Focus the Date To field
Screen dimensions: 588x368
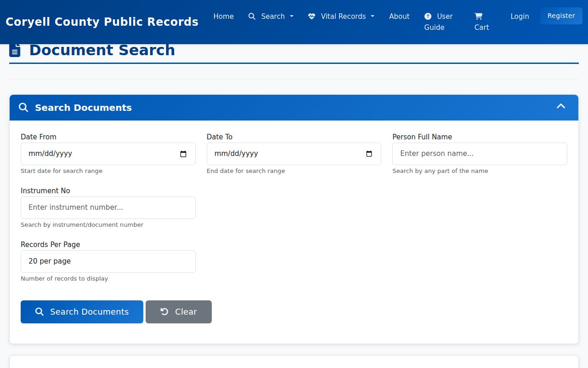point(294,154)
